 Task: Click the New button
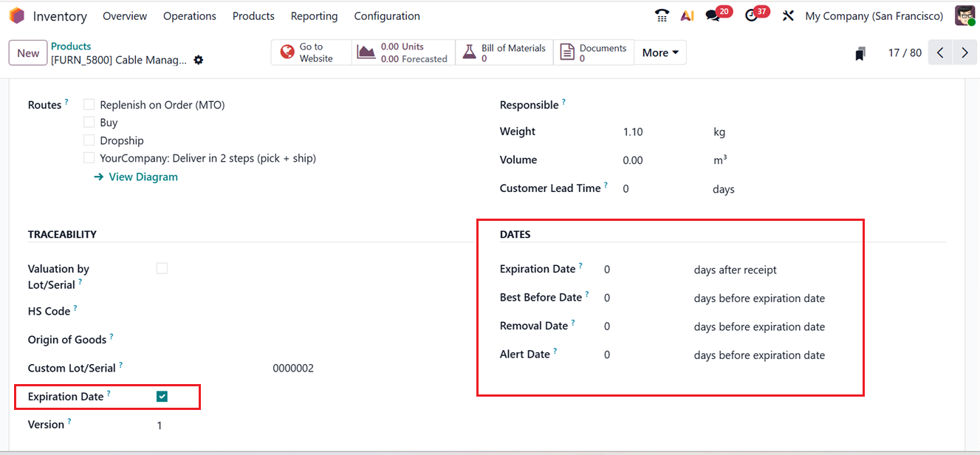coord(28,52)
